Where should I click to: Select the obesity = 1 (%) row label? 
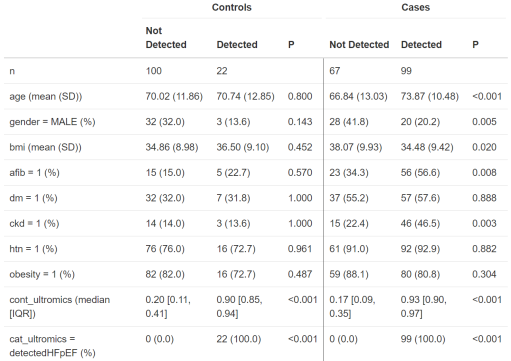(42, 274)
